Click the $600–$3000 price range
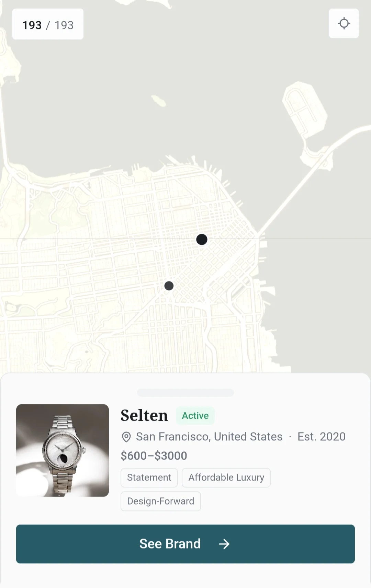The image size is (371, 588). (x=154, y=456)
